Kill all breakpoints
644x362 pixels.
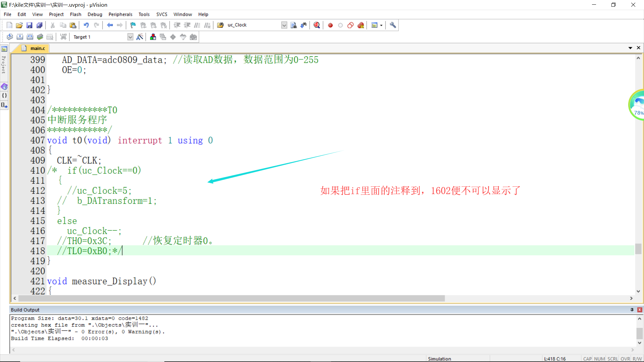point(361,25)
